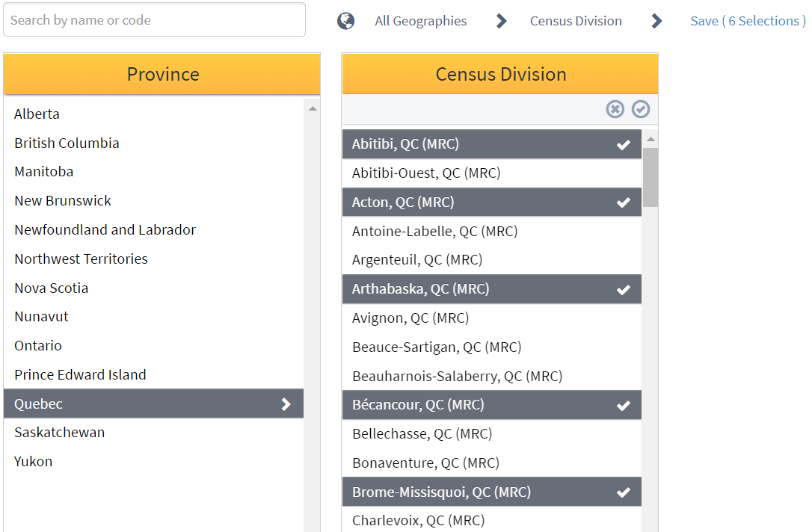812x532 pixels.
Task: Open the Prince Edward Island province
Action: click(x=153, y=374)
